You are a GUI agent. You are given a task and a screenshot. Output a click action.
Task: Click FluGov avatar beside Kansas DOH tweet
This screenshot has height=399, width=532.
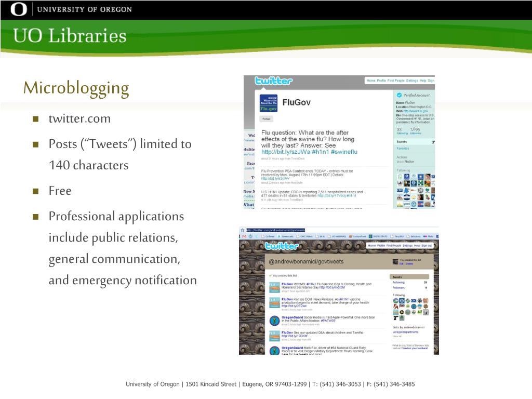[x=274, y=303]
